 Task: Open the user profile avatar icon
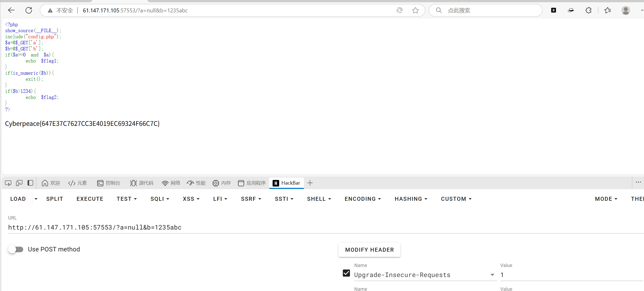pos(626,10)
